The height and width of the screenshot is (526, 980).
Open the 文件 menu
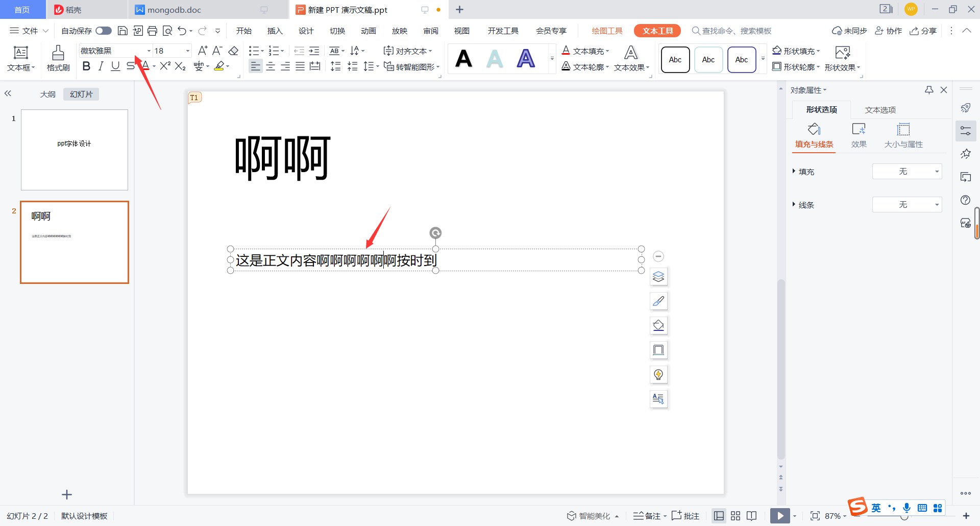tap(29, 31)
